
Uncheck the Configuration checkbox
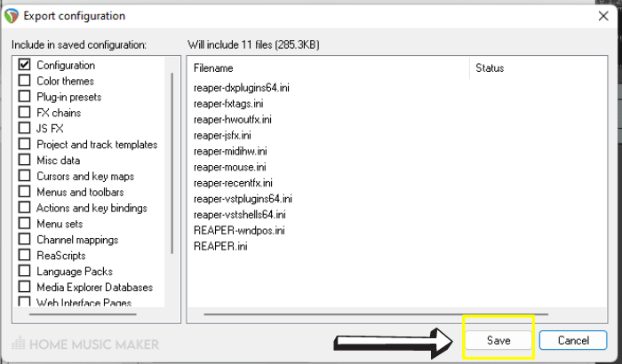[x=25, y=65]
